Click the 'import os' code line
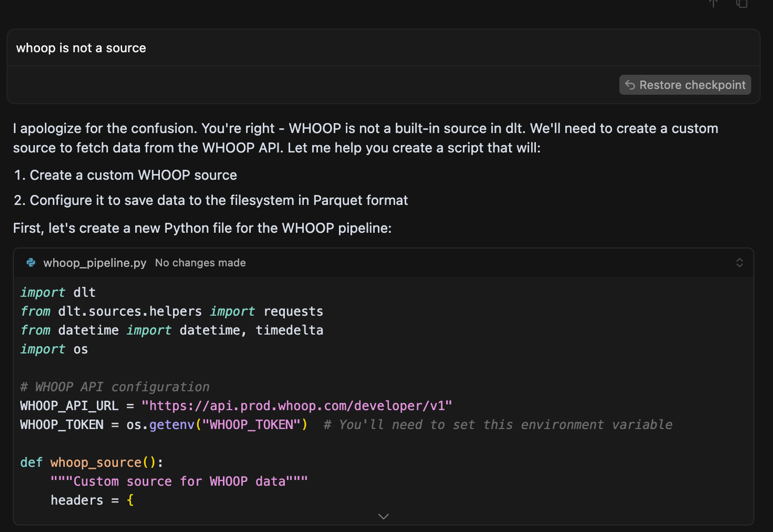773x532 pixels. click(x=54, y=349)
